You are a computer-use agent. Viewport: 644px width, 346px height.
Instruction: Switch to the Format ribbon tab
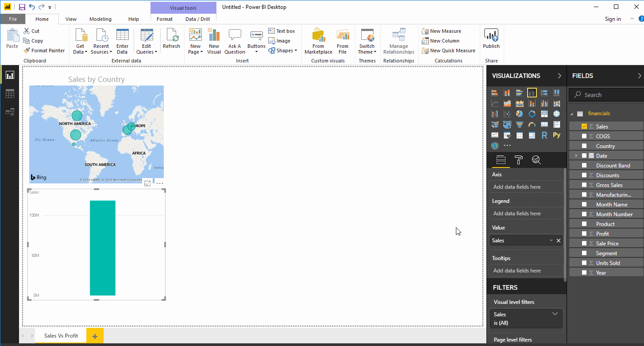165,19
